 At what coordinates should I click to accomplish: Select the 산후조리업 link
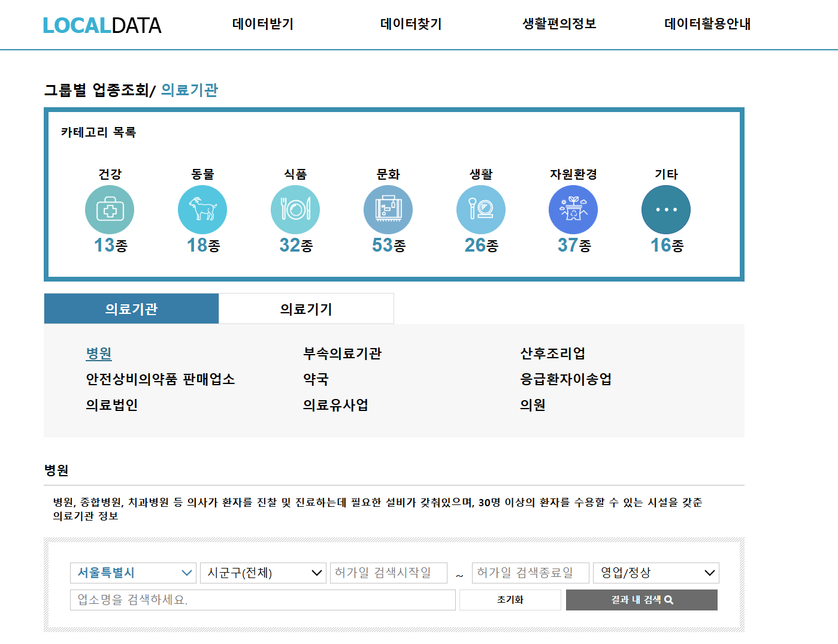coord(553,353)
